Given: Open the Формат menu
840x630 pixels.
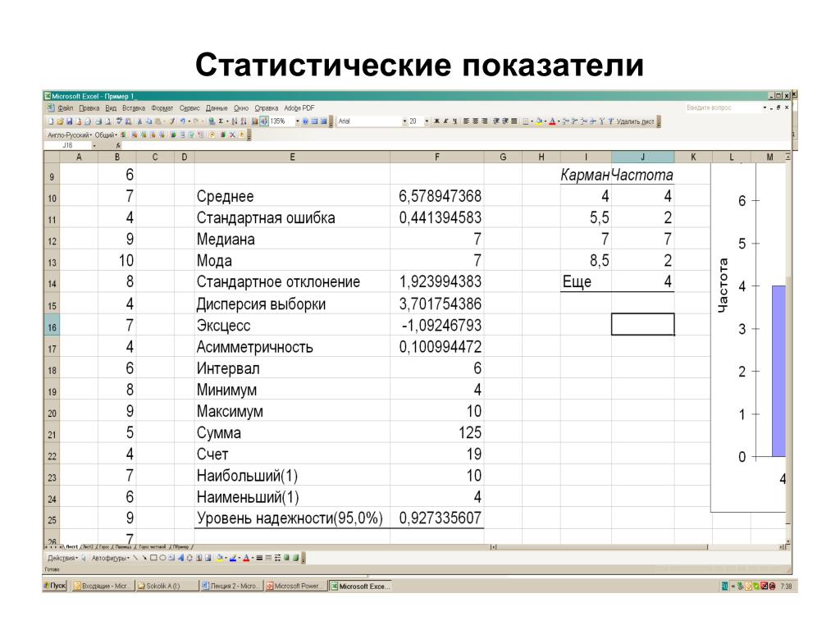Looking at the screenshot, I should pyautogui.click(x=162, y=108).
